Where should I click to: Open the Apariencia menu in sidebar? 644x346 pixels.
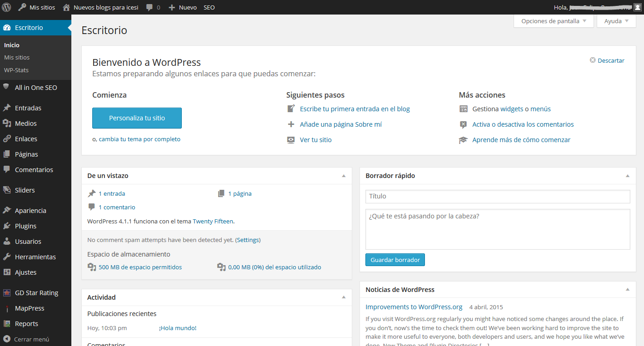pyautogui.click(x=30, y=211)
